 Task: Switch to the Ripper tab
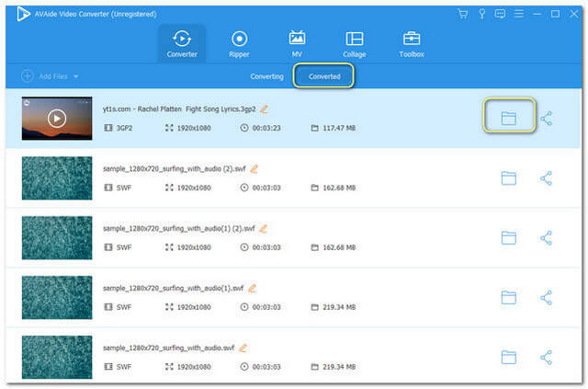(239, 43)
